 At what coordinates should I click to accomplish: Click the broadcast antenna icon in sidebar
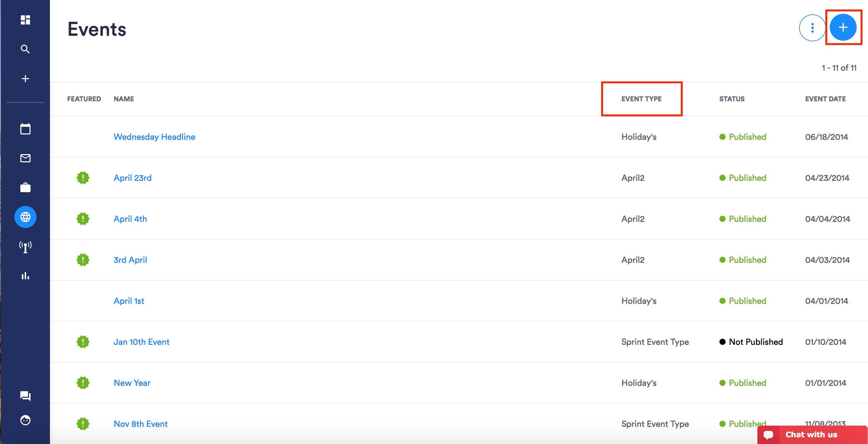click(x=25, y=247)
